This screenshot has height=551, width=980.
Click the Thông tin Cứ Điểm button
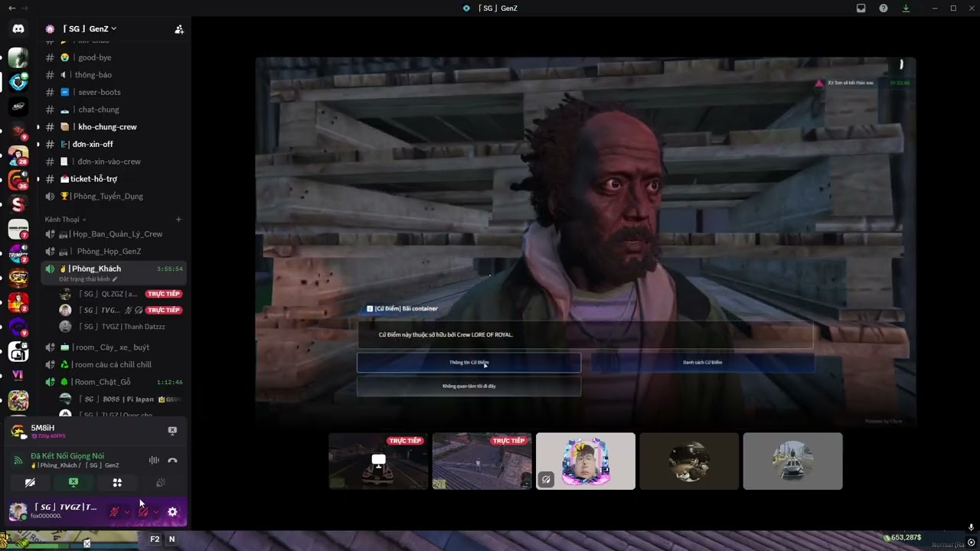pos(469,363)
